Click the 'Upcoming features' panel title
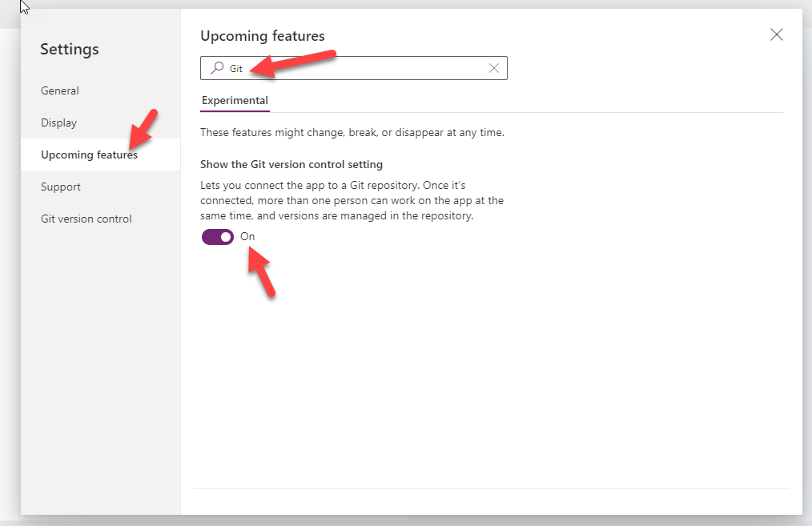 pyautogui.click(x=263, y=36)
